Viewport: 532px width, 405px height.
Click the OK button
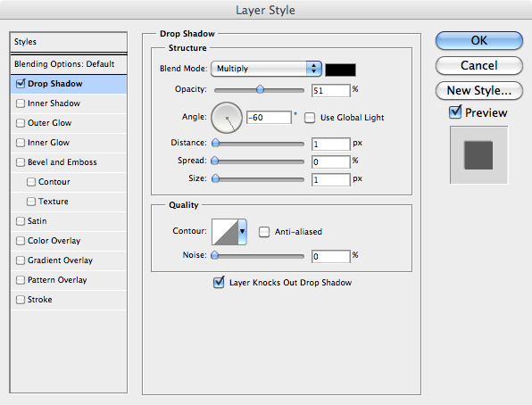click(479, 41)
